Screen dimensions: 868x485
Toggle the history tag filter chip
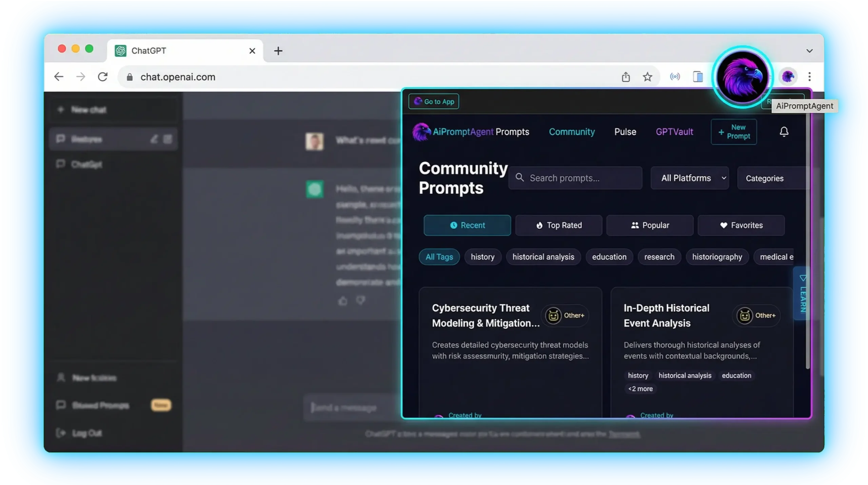tap(482, 257)
